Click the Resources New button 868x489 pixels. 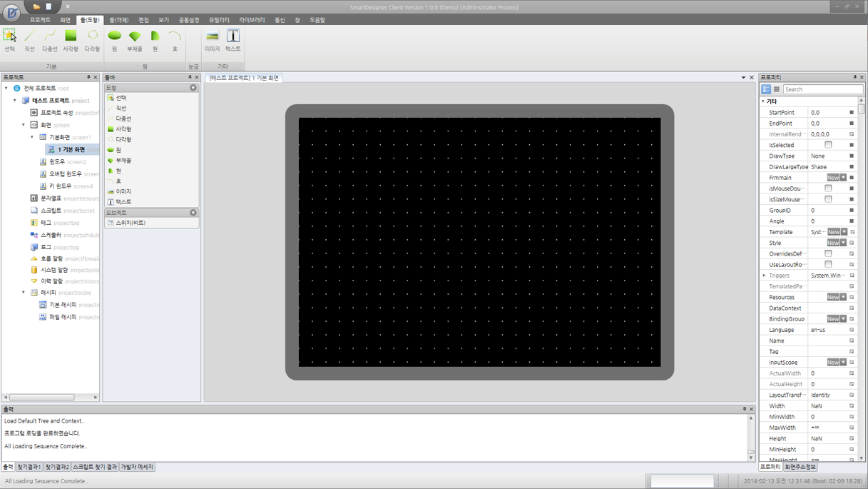[833, 297]
